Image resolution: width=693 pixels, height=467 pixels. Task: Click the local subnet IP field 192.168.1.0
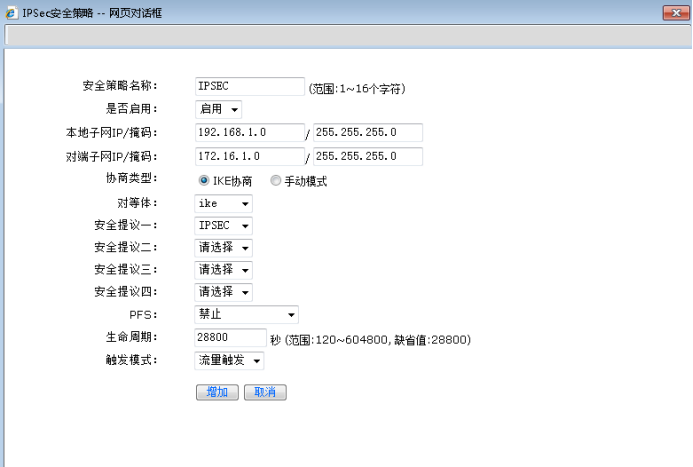tap(250, 132)
